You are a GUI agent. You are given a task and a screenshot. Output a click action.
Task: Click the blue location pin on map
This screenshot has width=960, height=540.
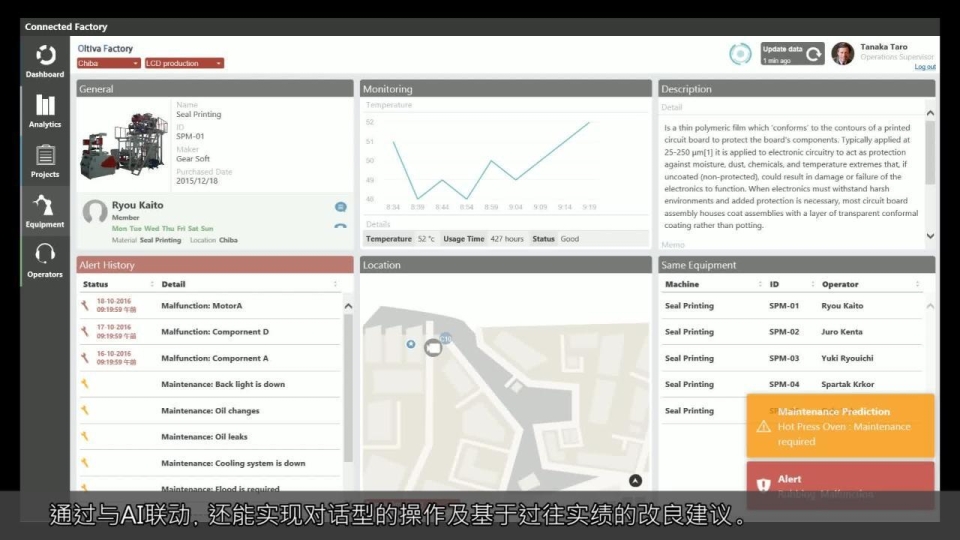click(x=411, y=344)
